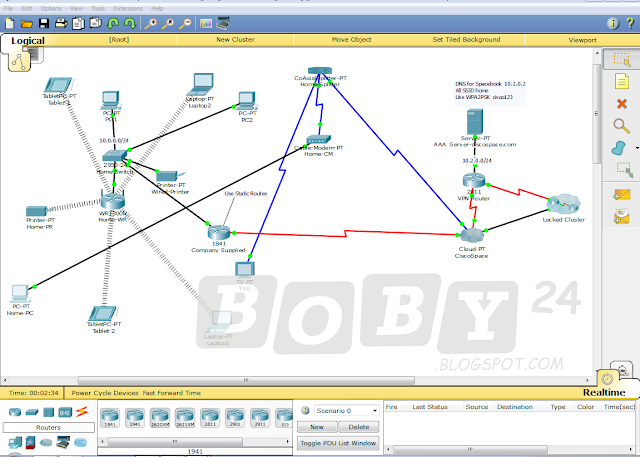Open the Scenario 0 dropdown

[x=346, y=410]
